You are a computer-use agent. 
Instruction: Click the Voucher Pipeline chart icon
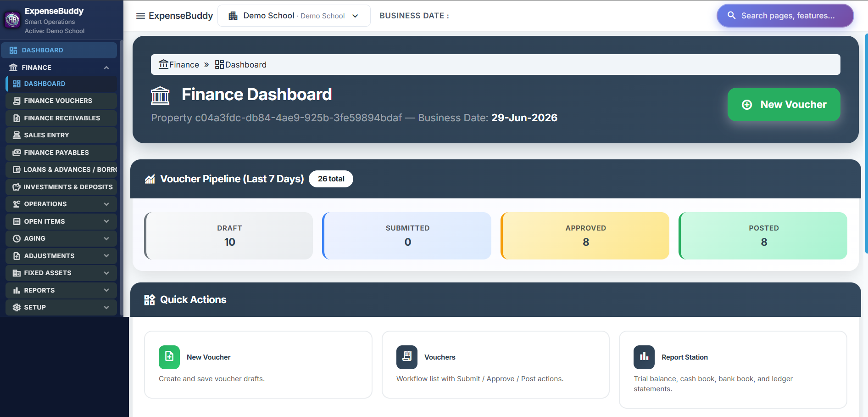tap(150, 179)
